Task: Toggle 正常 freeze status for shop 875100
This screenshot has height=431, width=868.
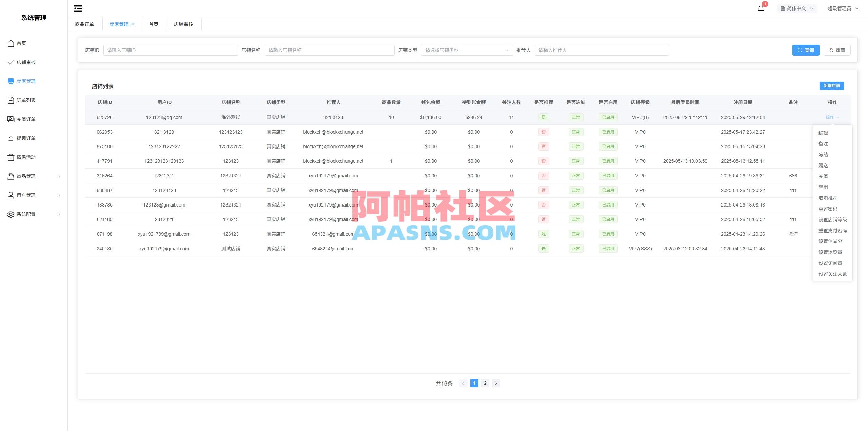Action: (x=576, y=146)
